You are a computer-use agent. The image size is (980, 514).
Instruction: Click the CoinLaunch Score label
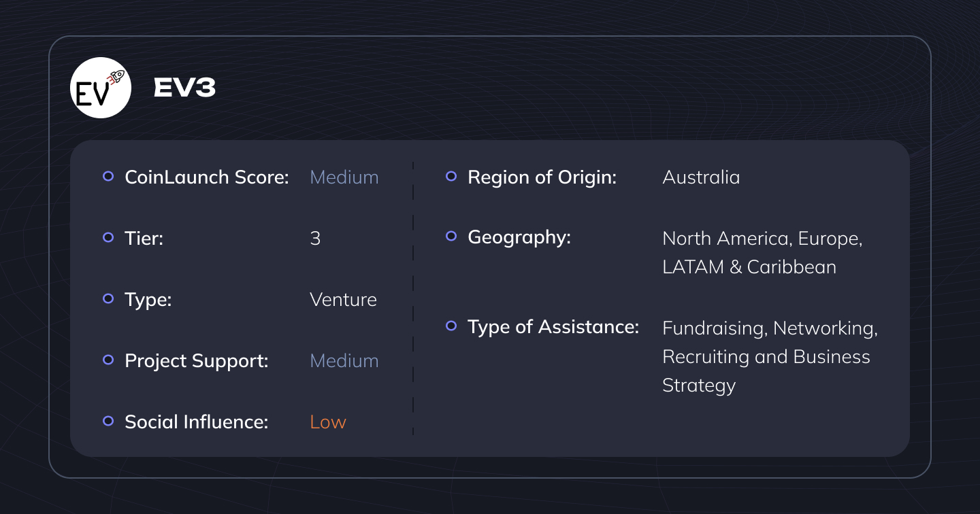(206, 177)
